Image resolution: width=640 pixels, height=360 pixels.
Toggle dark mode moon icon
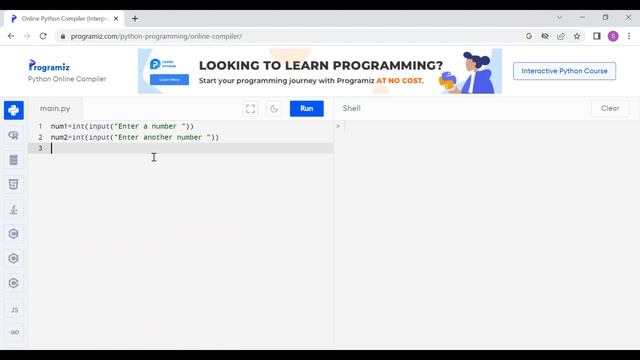pyautogui.click(x=274, y=109)
